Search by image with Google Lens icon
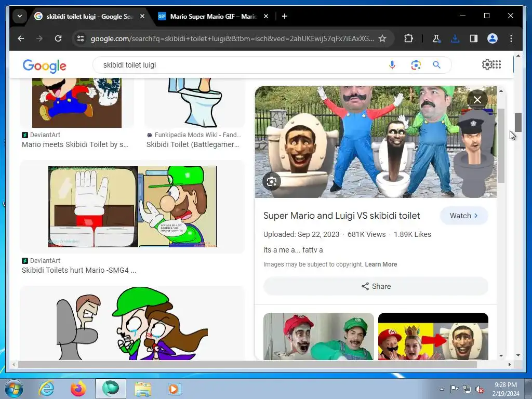 [416, 65]
